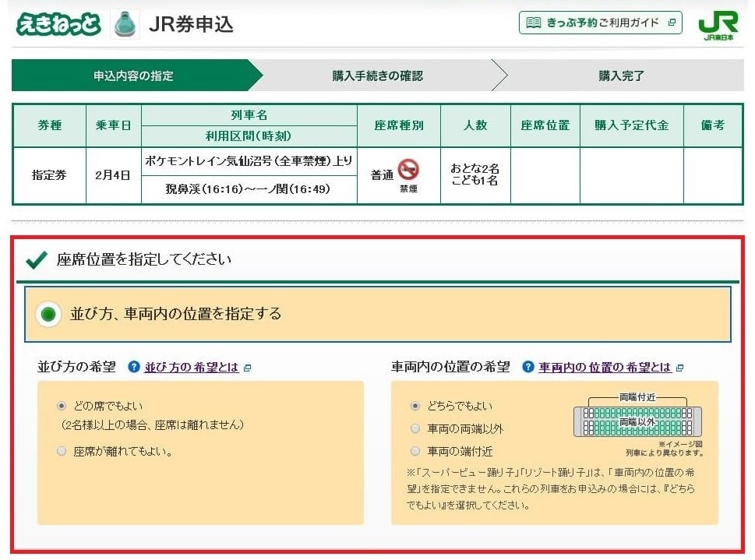The image size is (755, 560).
Task: Open the きっぷ予約ご利用ガイド button
Action: [x=600, y=23]
